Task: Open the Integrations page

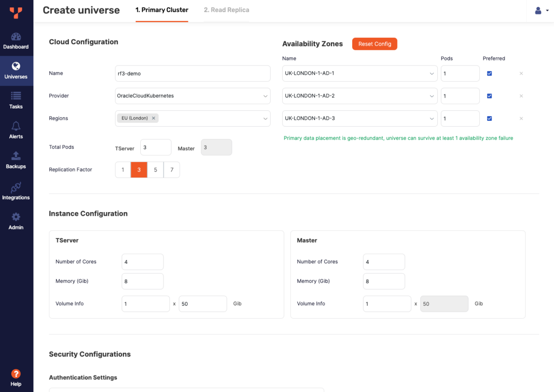Action: (x=16, y=191)
